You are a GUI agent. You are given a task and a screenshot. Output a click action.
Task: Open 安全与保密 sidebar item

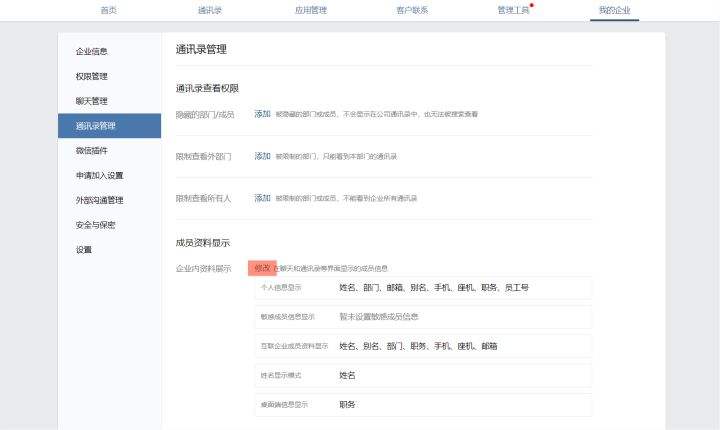(95, 225)
